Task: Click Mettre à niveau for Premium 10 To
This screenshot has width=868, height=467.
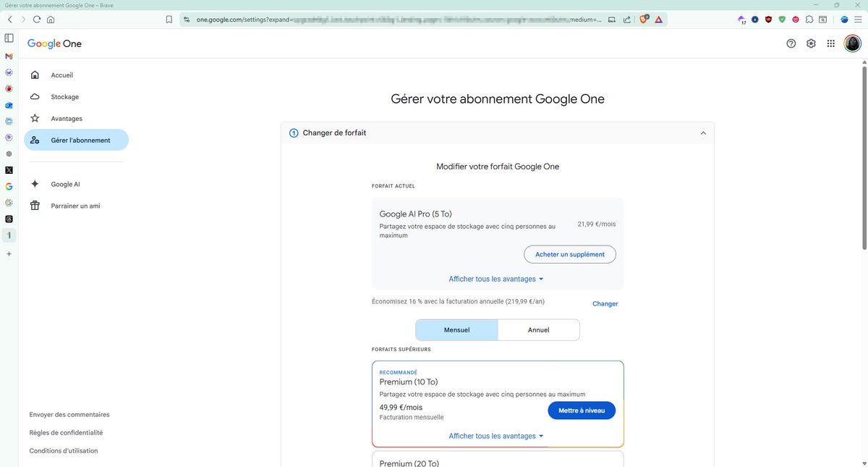Action: click(582, 411)
